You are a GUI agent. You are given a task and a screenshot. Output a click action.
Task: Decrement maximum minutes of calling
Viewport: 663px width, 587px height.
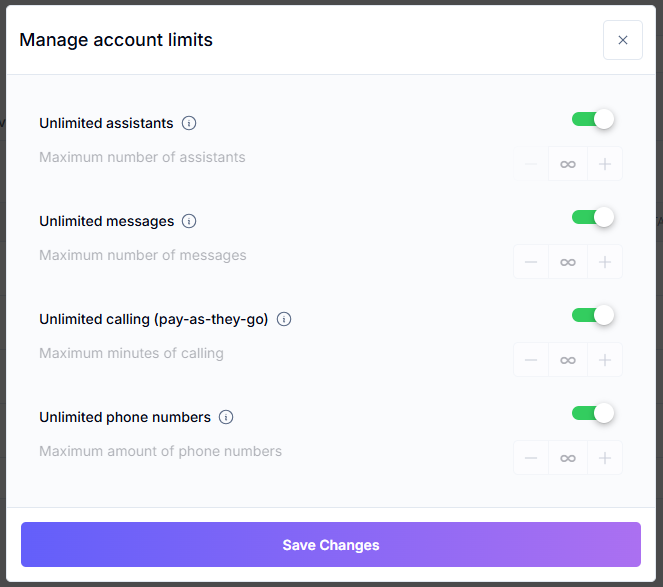[531, 360]
